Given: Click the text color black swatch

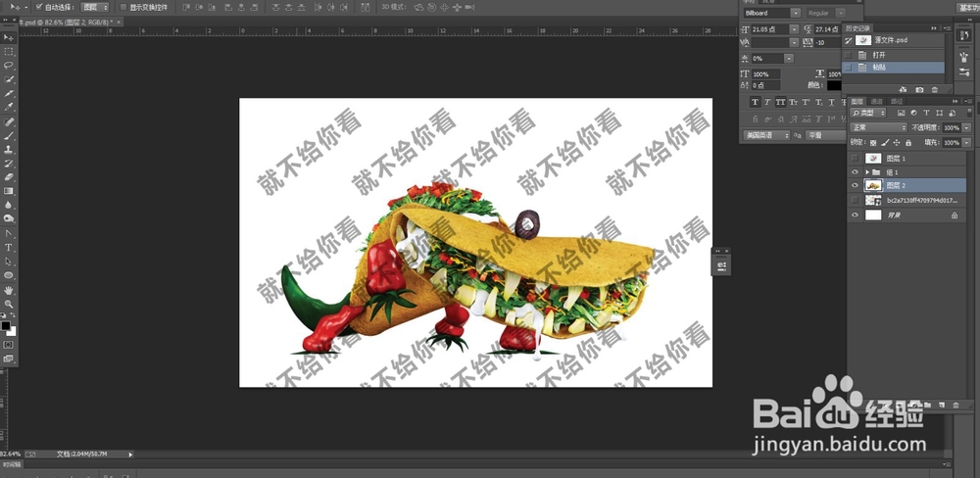Looking at the screenshot, I should (834, 85).
